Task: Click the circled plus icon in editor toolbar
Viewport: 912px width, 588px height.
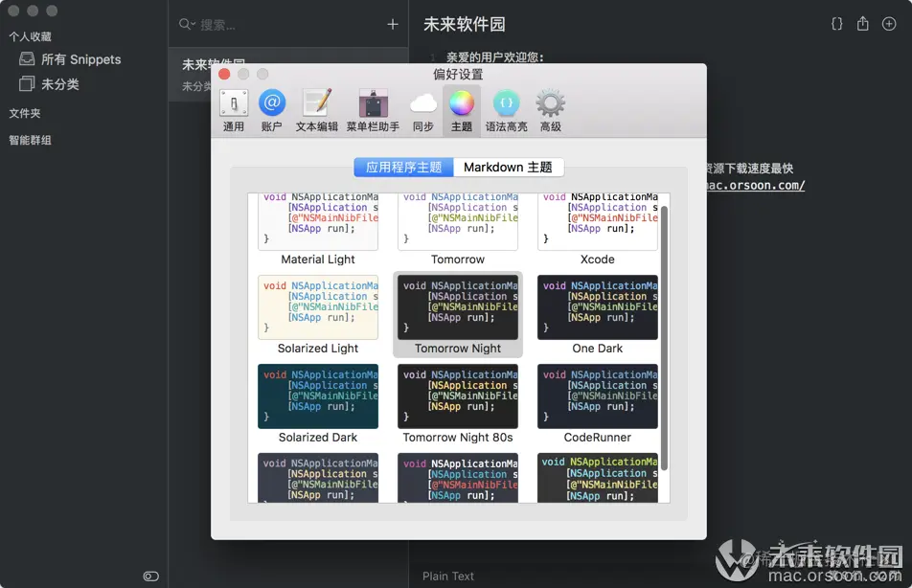Action: tap(889, 24)
